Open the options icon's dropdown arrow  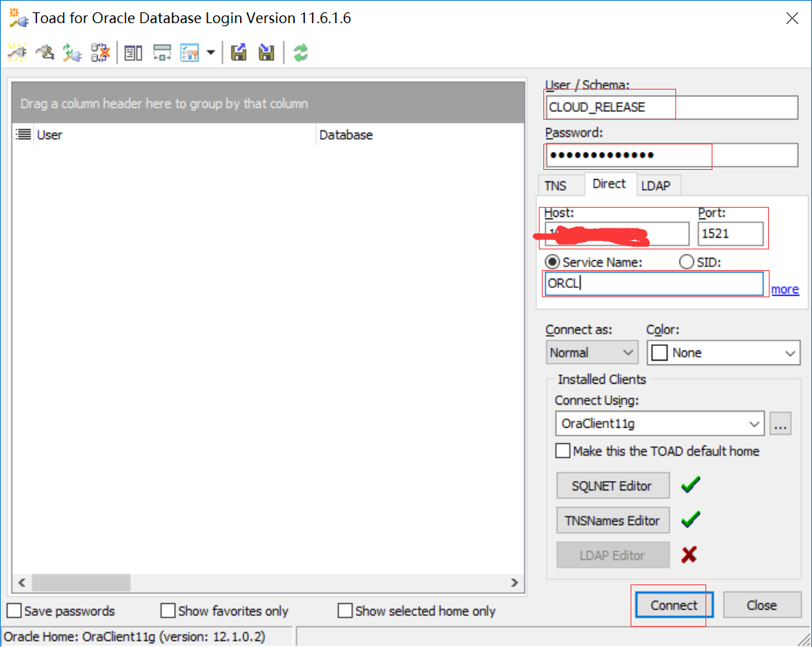point(211,53)
